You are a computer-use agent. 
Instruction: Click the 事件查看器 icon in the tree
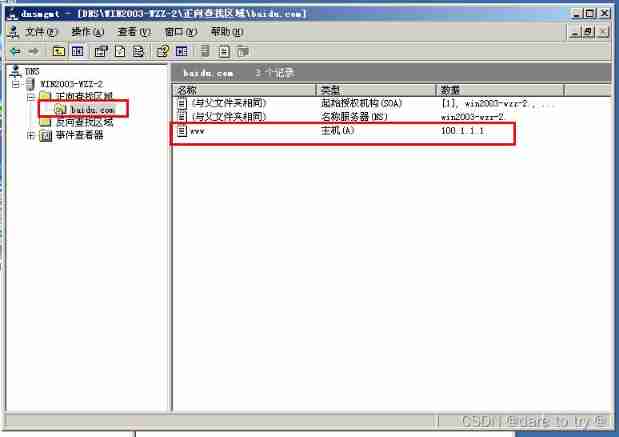45,136
